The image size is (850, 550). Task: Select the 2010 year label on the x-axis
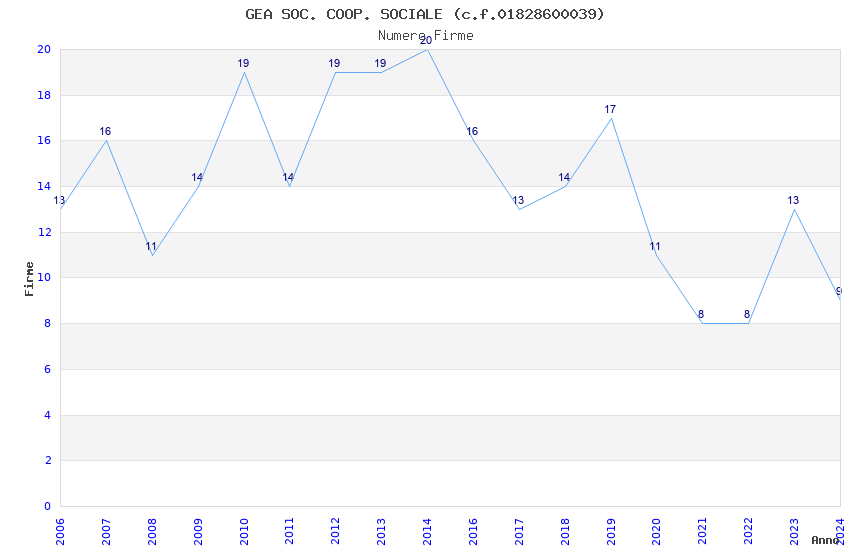click(x=244, y=532)
